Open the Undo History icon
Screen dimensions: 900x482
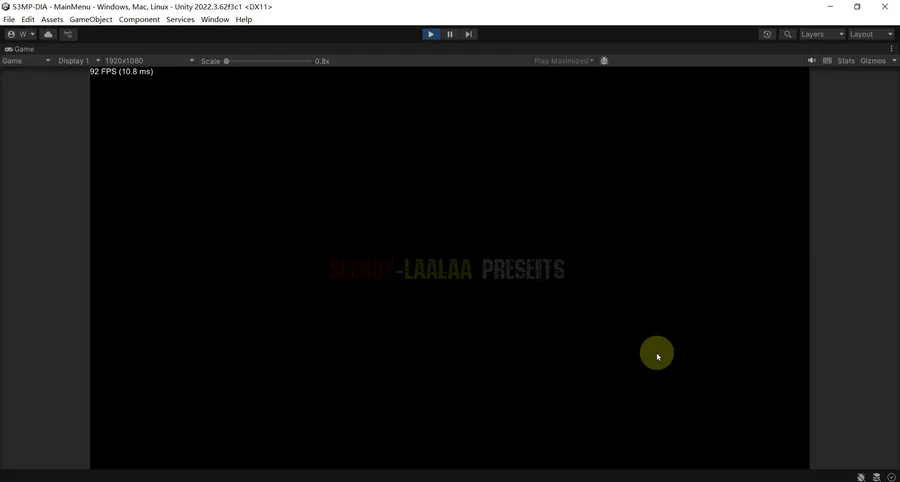(x=767, y=34)
